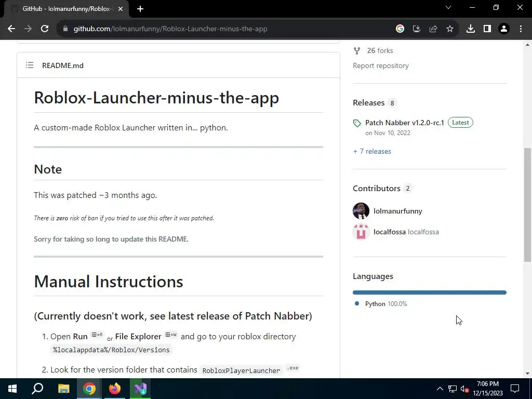Image resolution: width=532 pixels, height=399 pixels.
Task: Click the Roblox-Launcher-minus-the-app heading
Action: 156,98
